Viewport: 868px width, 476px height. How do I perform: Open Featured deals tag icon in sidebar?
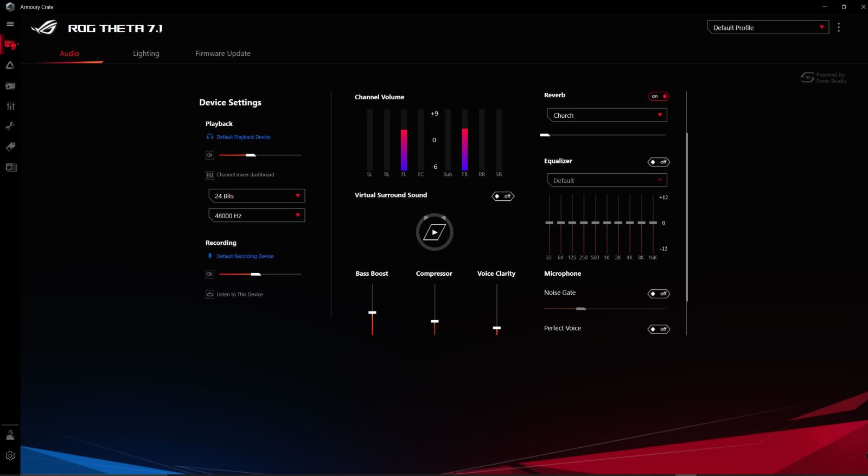(x=10, y=147)
